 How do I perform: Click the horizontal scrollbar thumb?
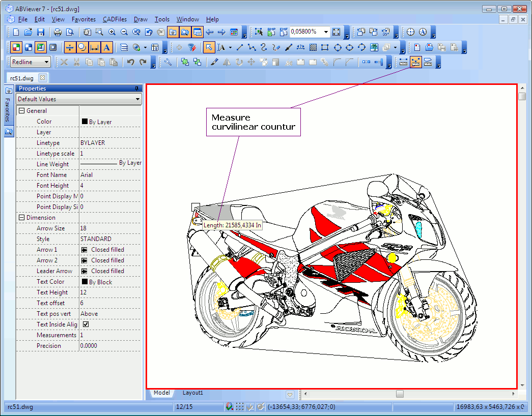(x=400, y=394)
